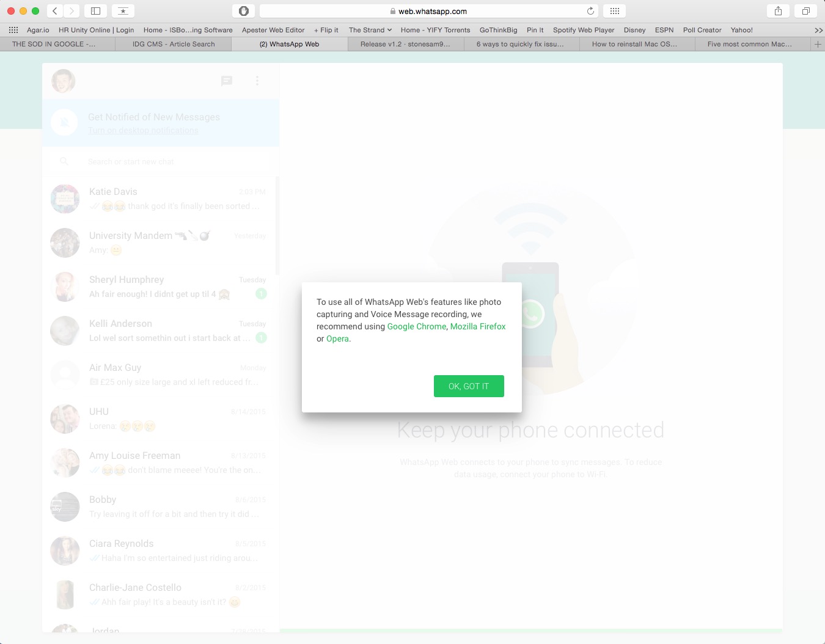Click Ciara Reynolds's avatar
This screenshot has height=644, width=825.
[65, 551]
